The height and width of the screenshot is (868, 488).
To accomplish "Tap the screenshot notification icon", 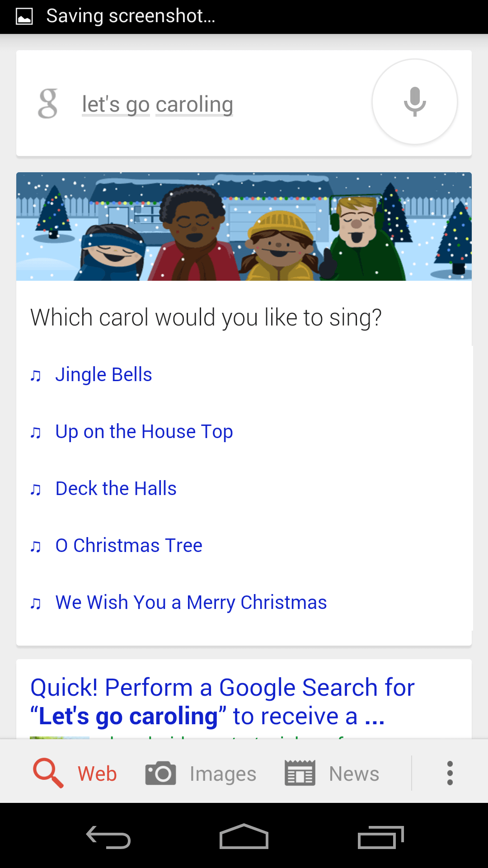I will tap(24, 17).
